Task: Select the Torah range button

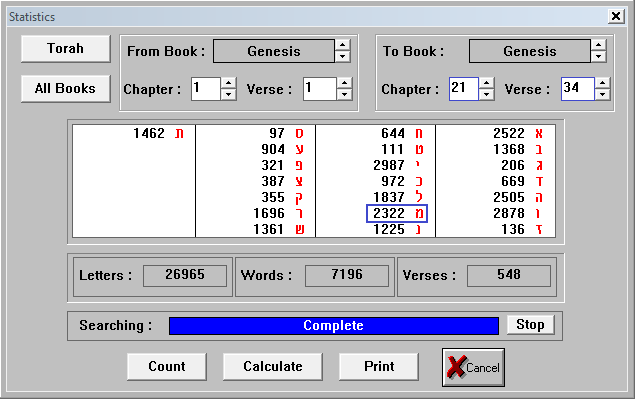Action: click(66, 49)
